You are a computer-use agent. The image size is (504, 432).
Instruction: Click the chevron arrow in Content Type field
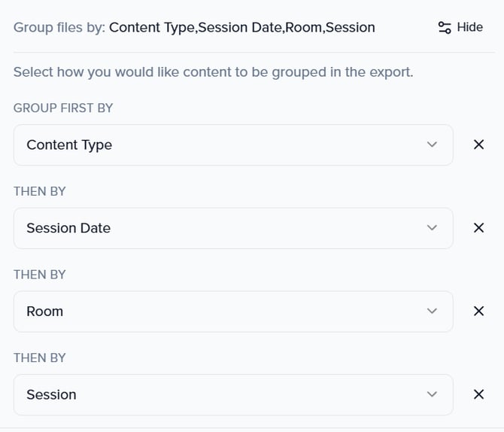[x=432, y=145]
